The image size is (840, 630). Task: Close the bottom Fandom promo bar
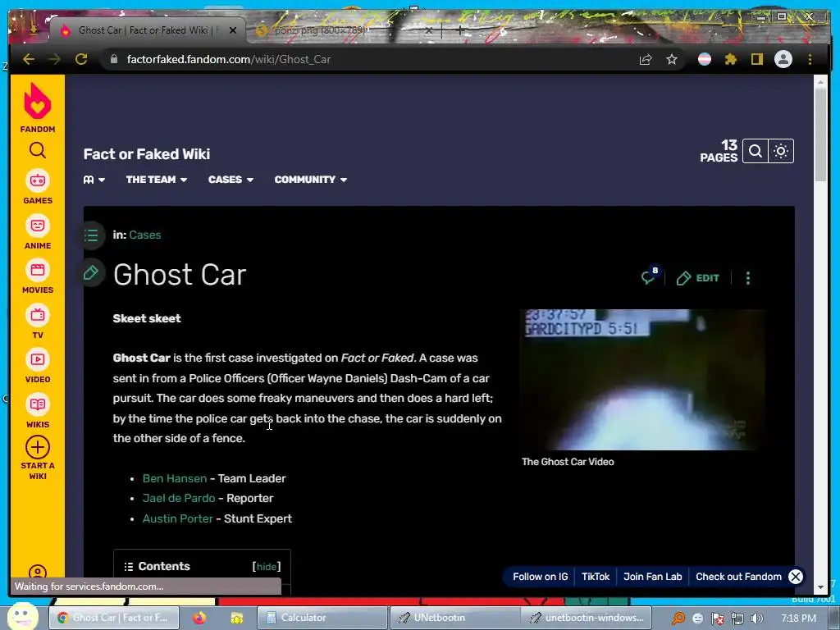[x=796, y=577]
